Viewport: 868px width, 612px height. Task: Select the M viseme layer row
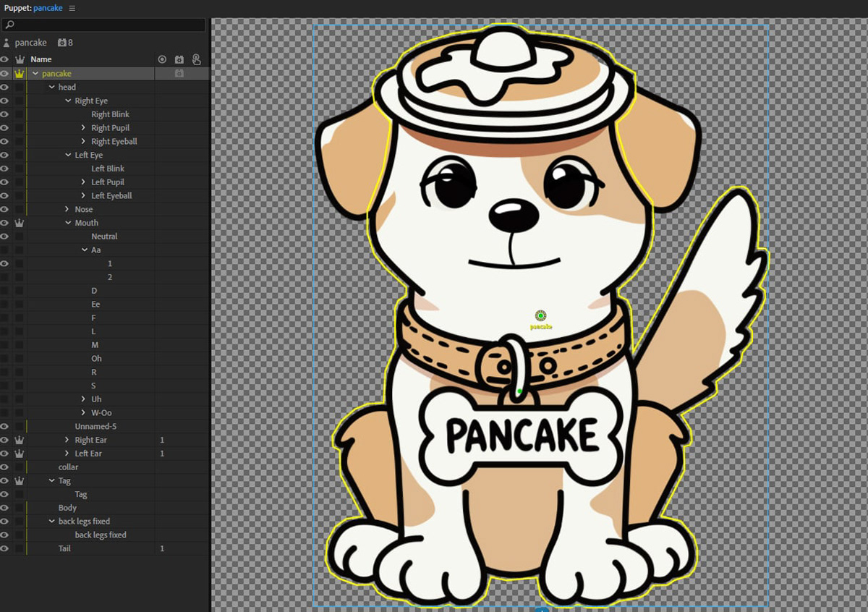(x=95, y=345)
